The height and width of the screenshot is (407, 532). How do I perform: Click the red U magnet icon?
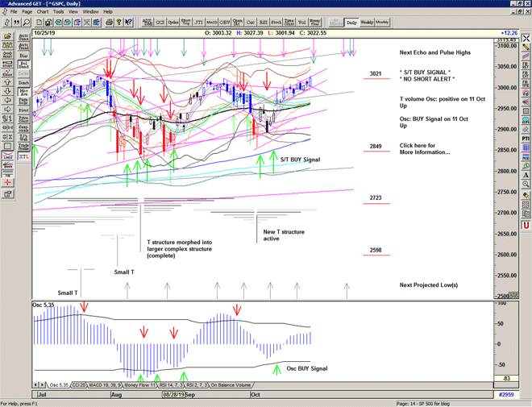click(526, 225)
